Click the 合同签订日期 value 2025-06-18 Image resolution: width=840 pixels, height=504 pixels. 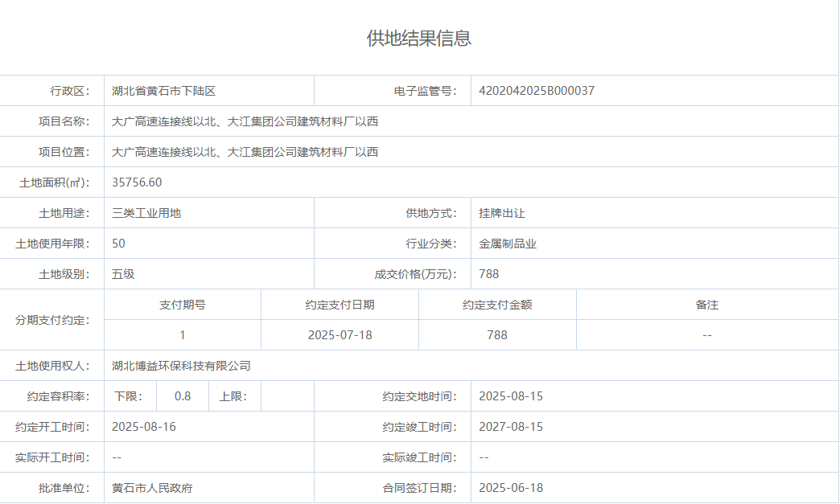click(x=511, y=487)
